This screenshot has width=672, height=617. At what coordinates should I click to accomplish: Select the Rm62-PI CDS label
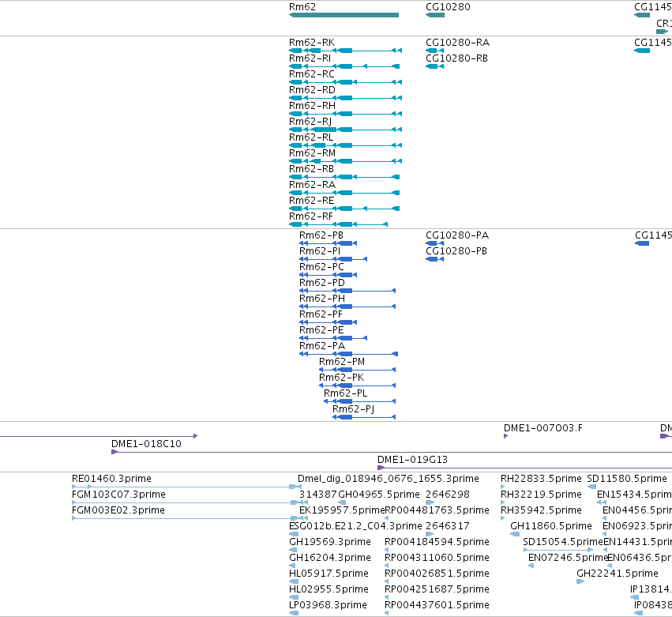click(320, 251)
